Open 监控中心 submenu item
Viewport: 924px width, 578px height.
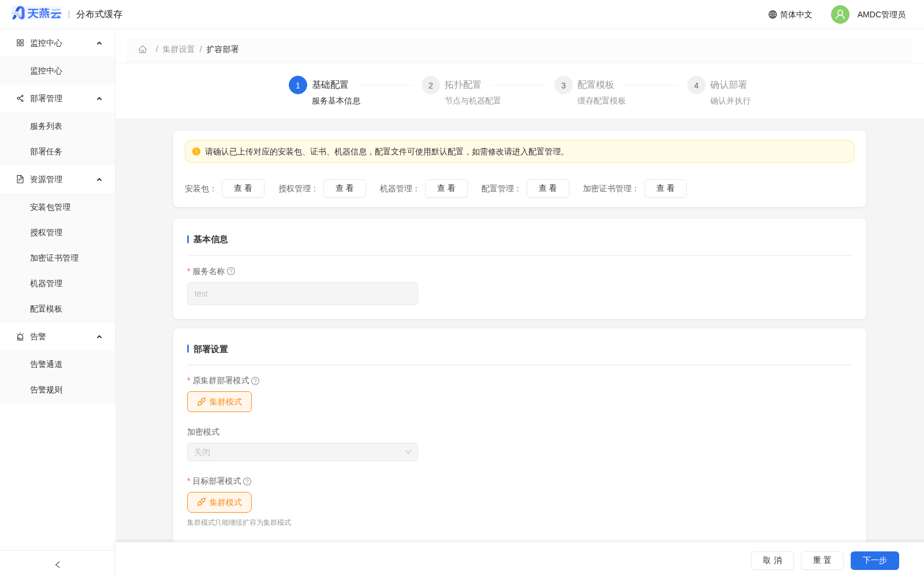point(58,71)
